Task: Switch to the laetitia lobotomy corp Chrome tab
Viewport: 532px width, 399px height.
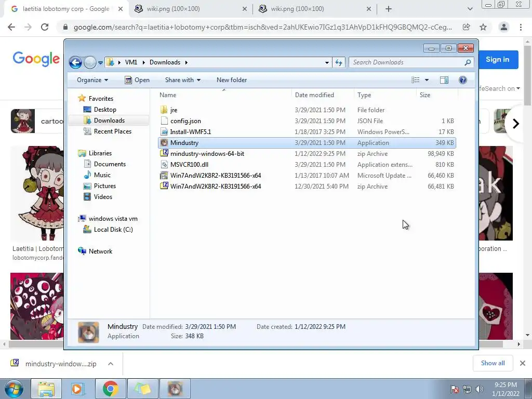Action: 66,9
